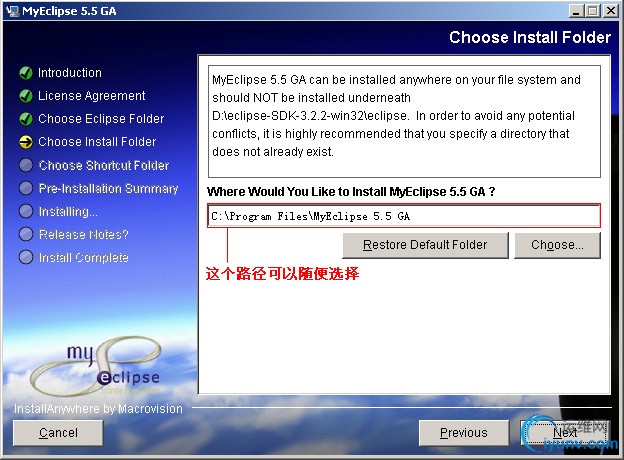Click the Next button

pyautogui.click(x=565, y=433)
